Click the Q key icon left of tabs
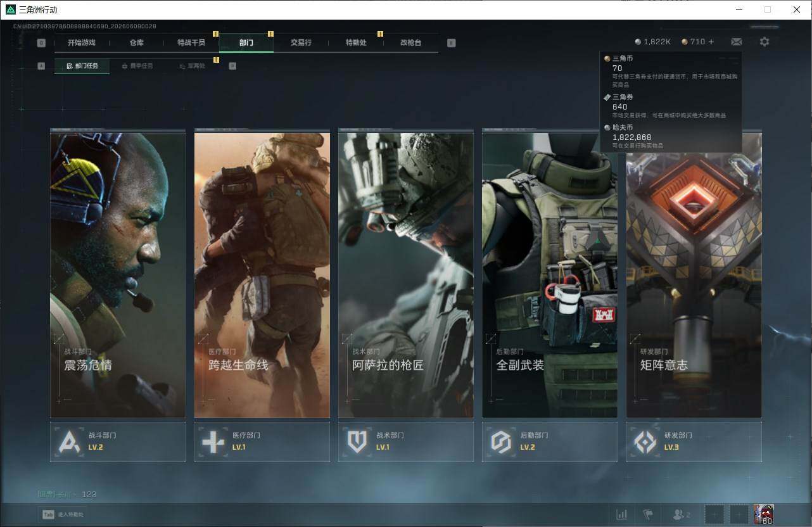This screenshot has height=527, width=812. pos(41,43)
